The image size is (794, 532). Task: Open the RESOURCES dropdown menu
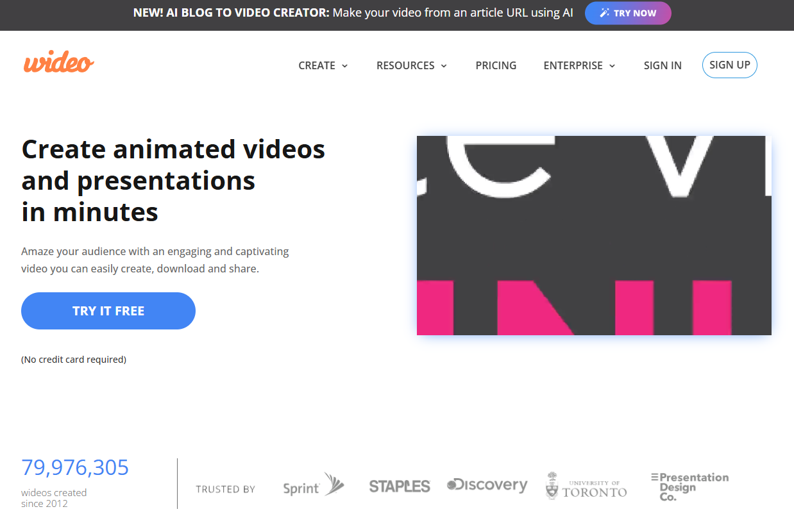[412, 65]
